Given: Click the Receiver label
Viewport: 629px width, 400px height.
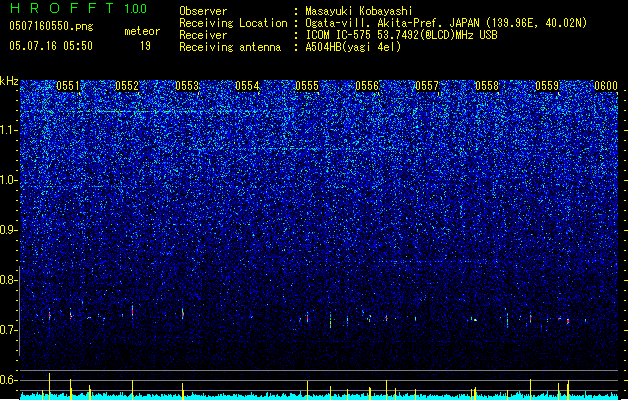Looking at the screenshot, I should [203, 35].
